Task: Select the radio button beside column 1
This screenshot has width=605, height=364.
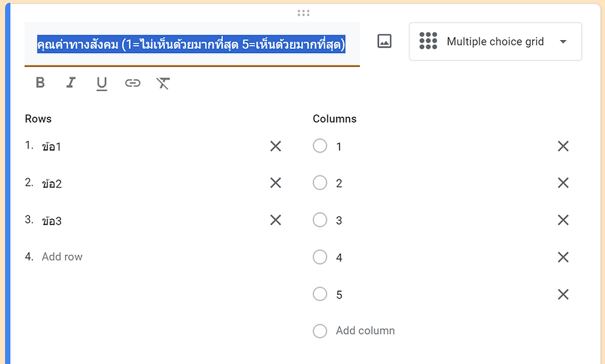Action: click(320, 146)
